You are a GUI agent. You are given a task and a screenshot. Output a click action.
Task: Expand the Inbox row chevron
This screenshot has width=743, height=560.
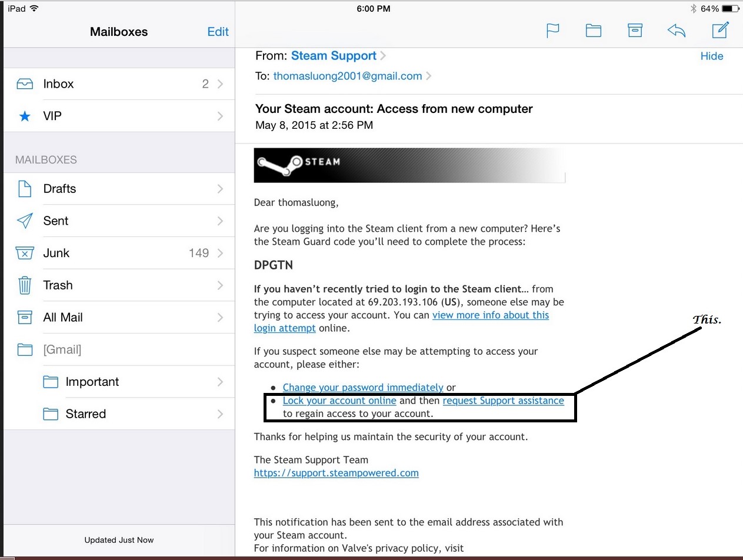(x=220, y=84)
